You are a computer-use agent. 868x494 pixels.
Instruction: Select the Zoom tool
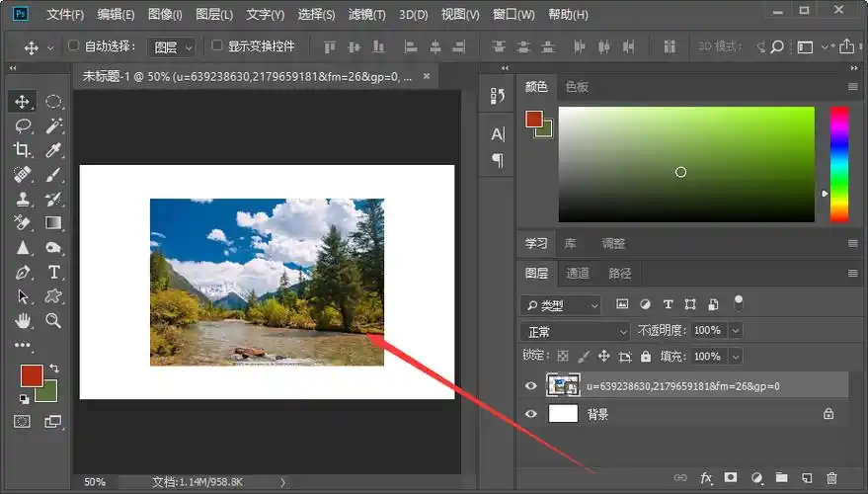[x=53, y=320]
